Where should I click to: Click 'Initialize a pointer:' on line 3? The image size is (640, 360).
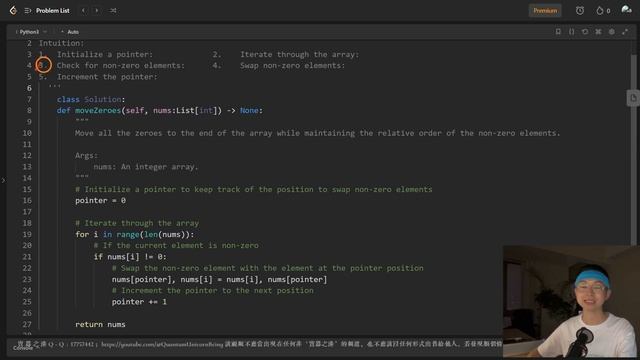coord(104,54)
